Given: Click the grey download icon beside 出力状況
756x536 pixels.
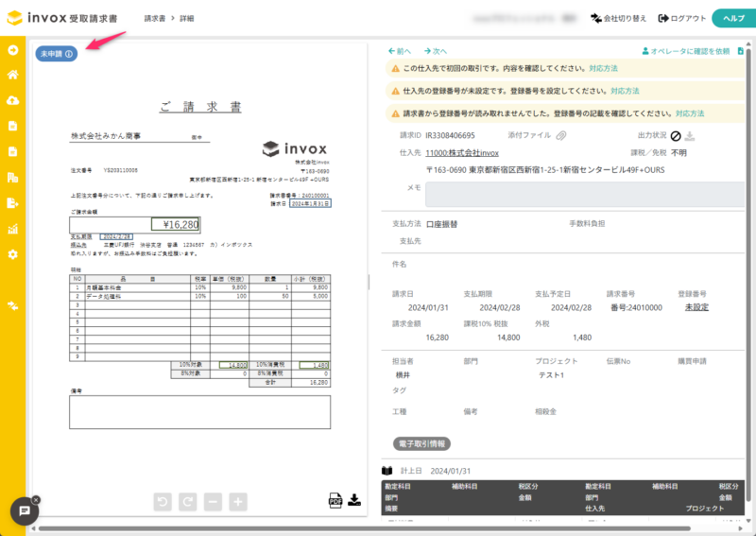Looking at the screenshot, I should click(690, 136).
